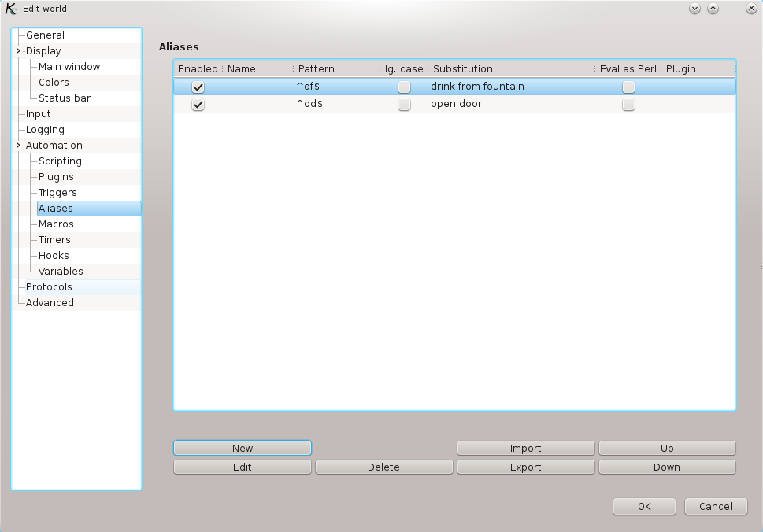Screen dimensions: 763x532
Task: Toggle ignore case for the drink from fountain alias
Action: pyautogui.click(x=404, y=87)
